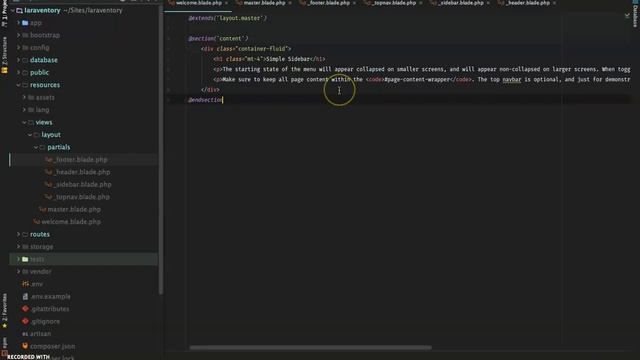Click the editor horizontal scrollbar
Image resolution: width=640 pixels, height=360 pixels.
(x=310, y=348)
